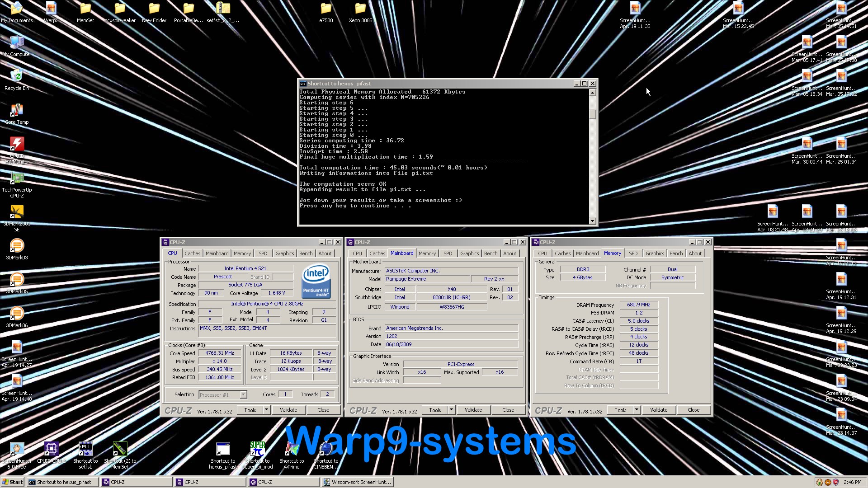Screen dimensions: 868x488
Task: Launch CPUID HWMonitor shortcut
Action: coord(17,150)
